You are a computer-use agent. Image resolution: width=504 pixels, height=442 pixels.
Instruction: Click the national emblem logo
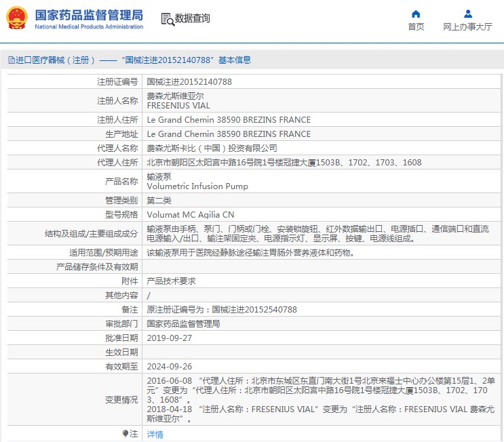(x=17, y=18)
